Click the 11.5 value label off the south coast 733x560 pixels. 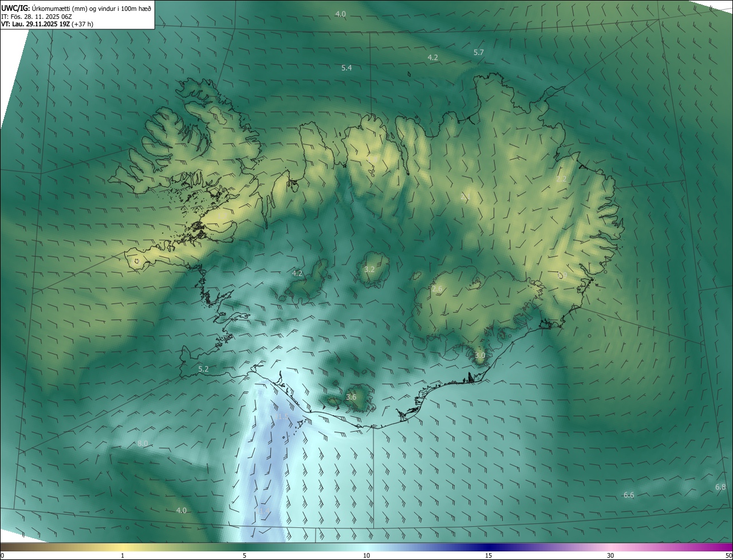pos(281,417)
